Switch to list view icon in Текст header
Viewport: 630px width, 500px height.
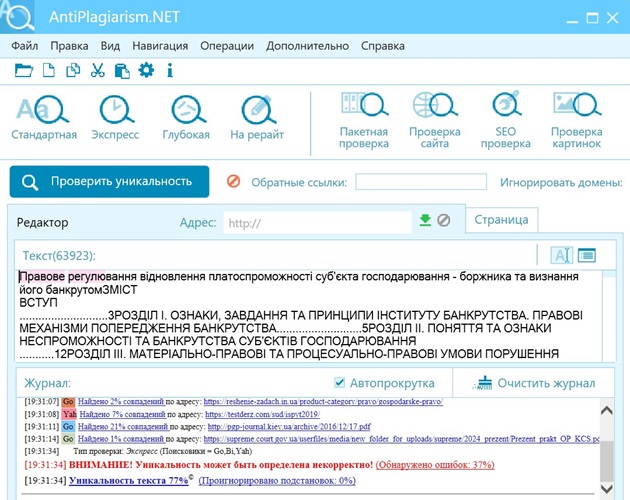(x=587, y=255)
